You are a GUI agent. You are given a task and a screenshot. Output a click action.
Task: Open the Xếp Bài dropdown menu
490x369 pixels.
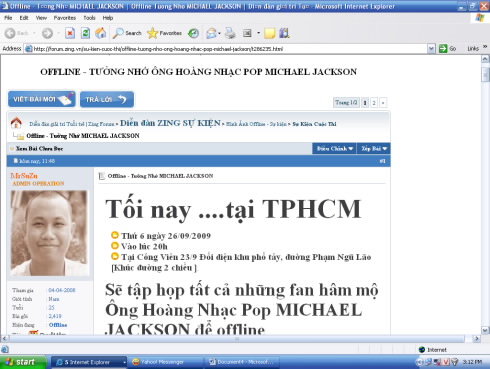point(374,149)
